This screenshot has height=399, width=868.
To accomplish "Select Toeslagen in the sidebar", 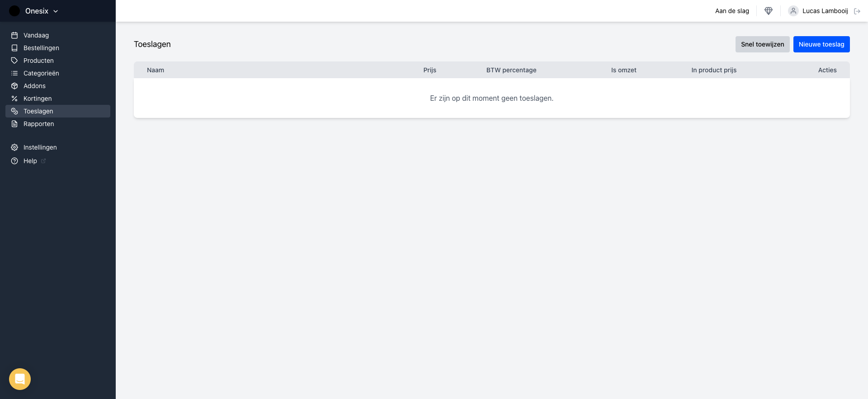I will 58,111.
